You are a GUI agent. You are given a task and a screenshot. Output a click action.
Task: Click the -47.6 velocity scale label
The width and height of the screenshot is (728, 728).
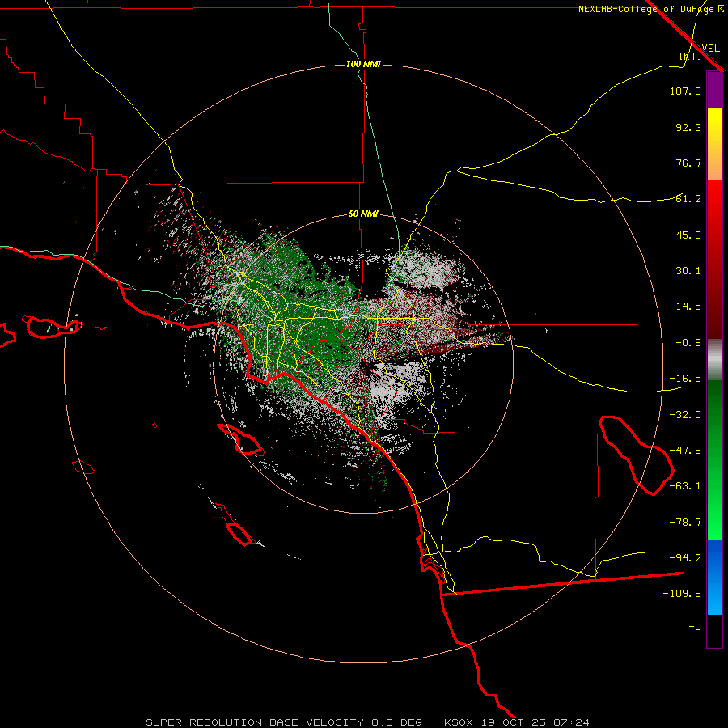tap(685, 451)
